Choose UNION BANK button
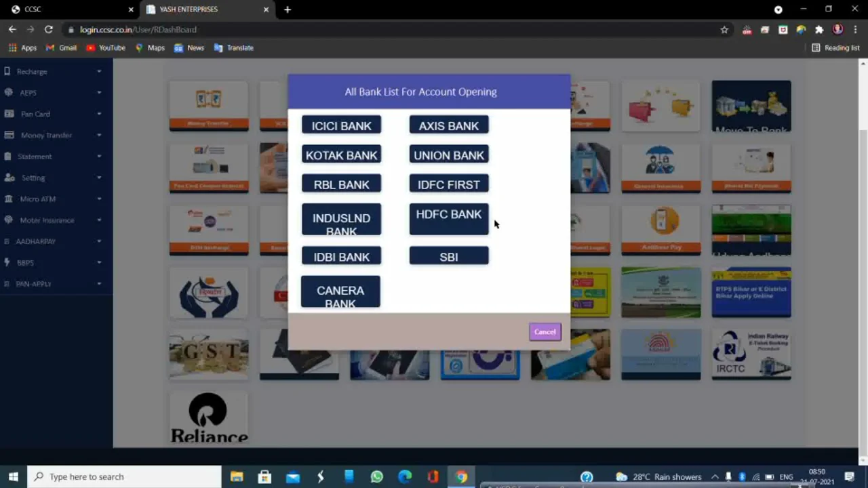The width and height of the screenshot is (868, 488). pyautogui.click(x=449, y=155)
